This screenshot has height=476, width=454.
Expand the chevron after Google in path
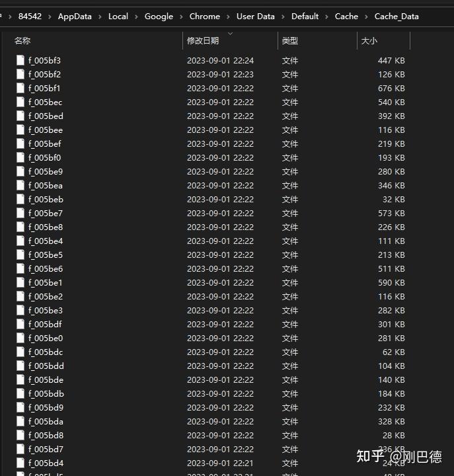coord(181,17)
